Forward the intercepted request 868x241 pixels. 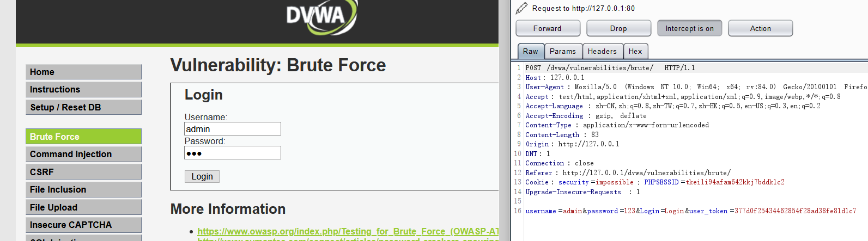pos(548,28)
